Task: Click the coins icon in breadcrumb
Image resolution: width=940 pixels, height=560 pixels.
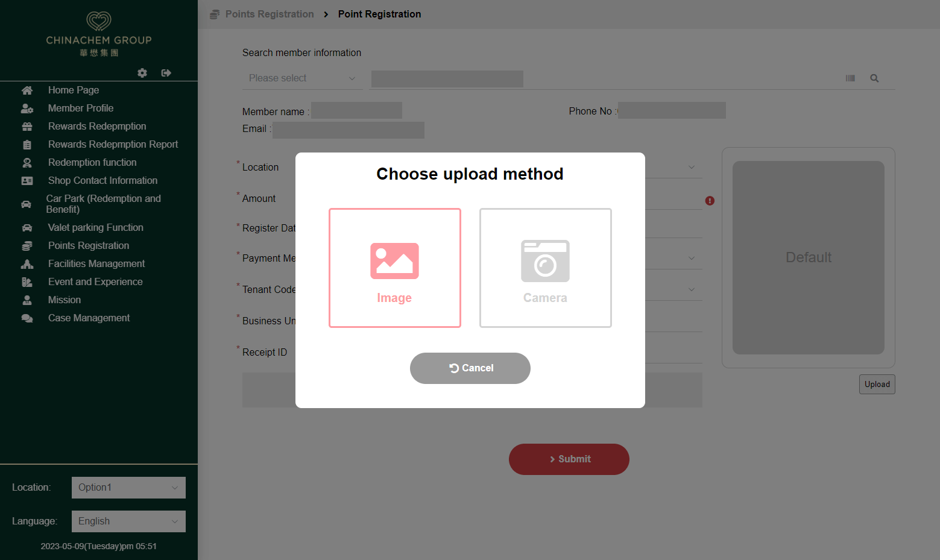Action: coord(215,14)
